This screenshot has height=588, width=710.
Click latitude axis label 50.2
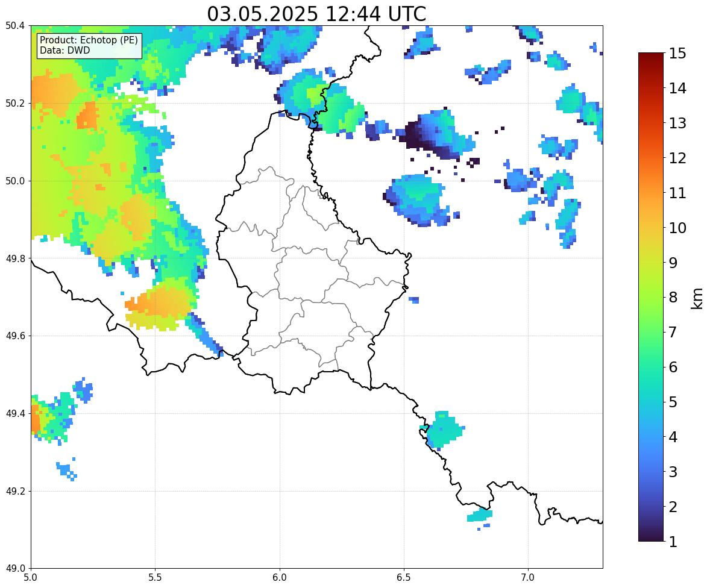[x=15, y=103]
